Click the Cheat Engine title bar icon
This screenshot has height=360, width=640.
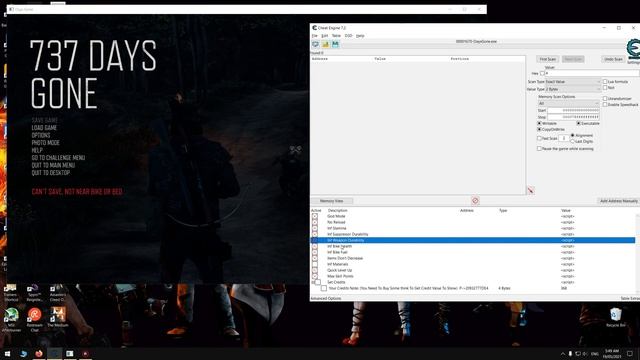click(314, 28)
